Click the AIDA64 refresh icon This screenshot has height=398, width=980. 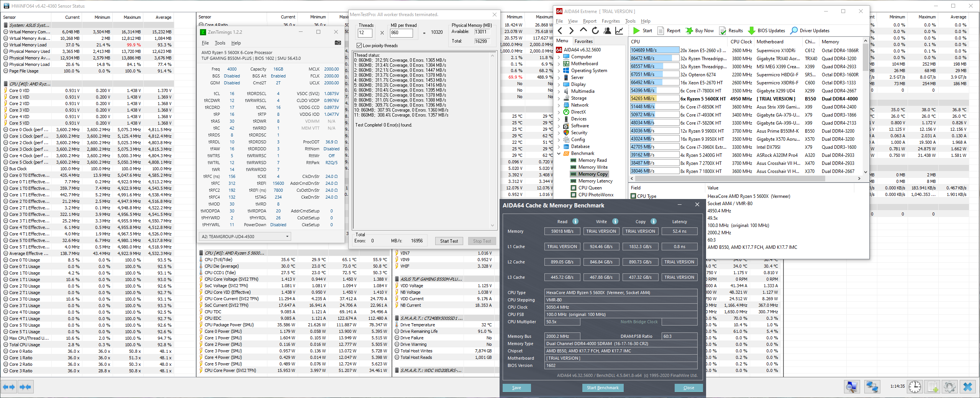pyautogui.click(x=595, y=31)
